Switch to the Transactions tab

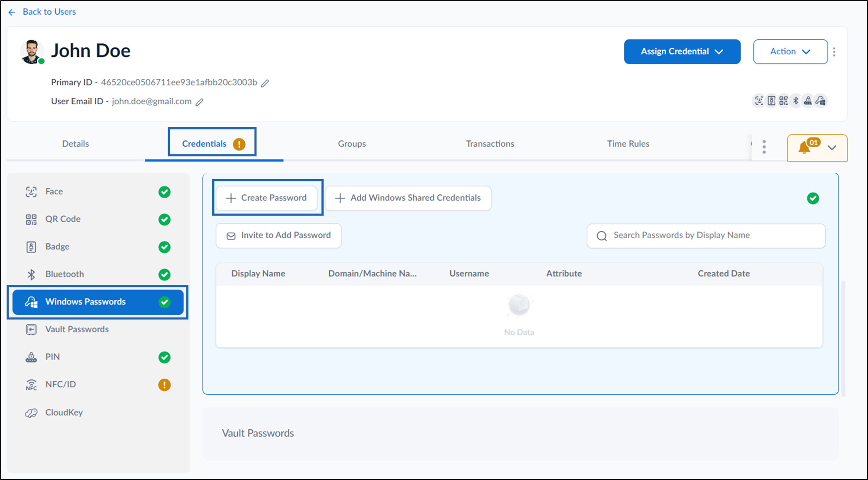coord(490,144)
